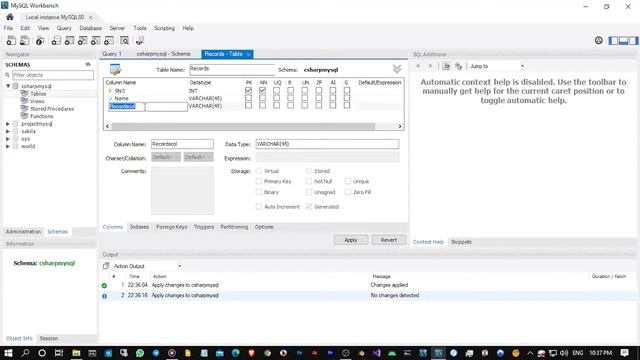
Task: Open the object inspector toolbar icon
Action: [40, 40]
